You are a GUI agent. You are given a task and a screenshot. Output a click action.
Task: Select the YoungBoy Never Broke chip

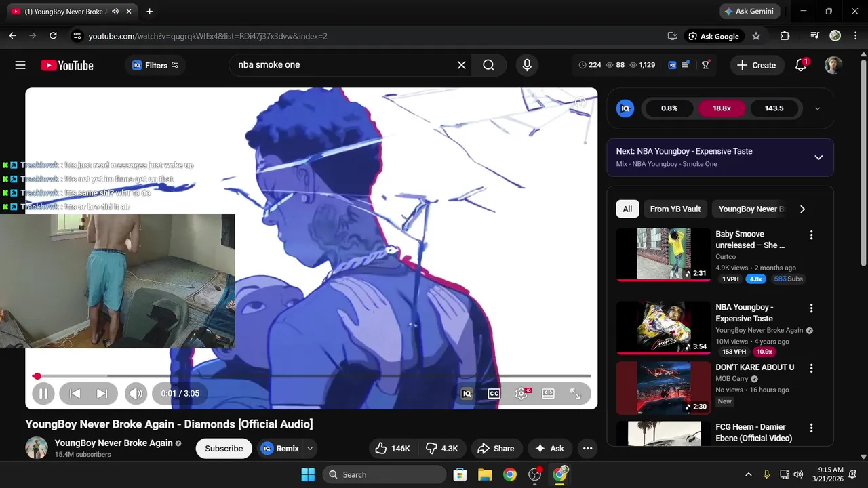click(x=751, y=209)
